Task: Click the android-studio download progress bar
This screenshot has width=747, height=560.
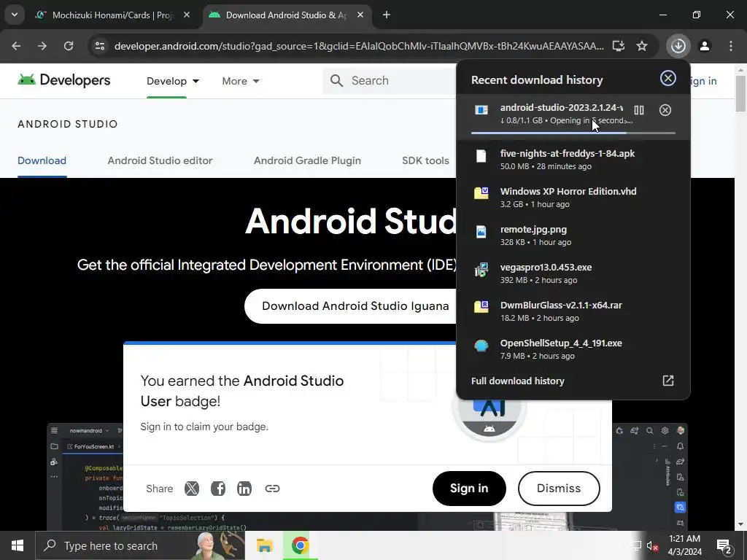Action: [x=573, y=133]
